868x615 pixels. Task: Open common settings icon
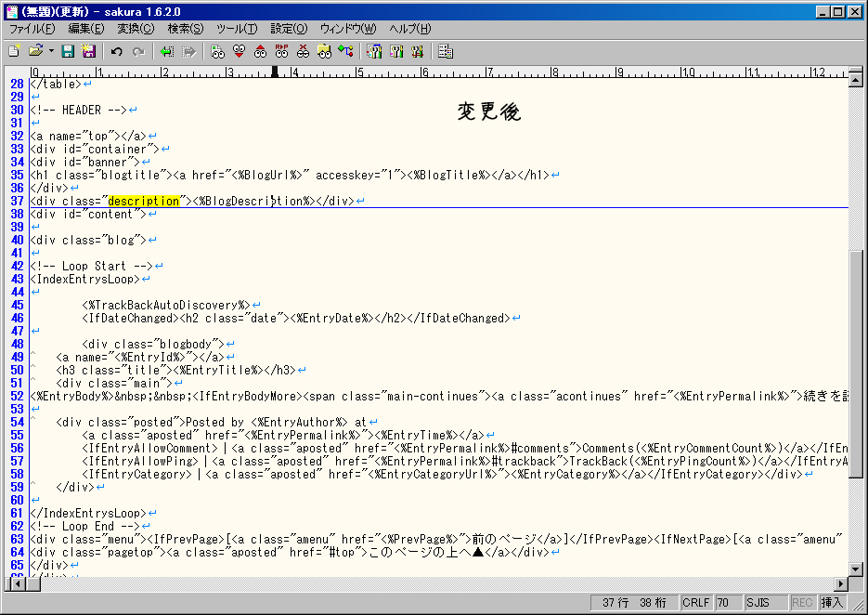[418, 51]
